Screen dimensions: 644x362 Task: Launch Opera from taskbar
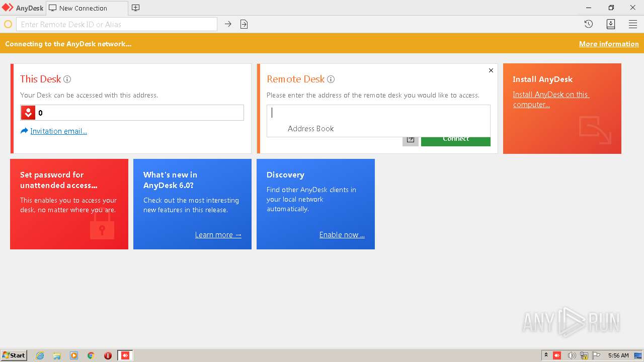point(108,355)
